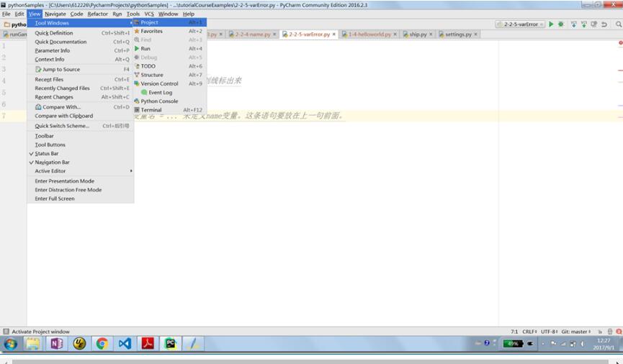Expand Active Editor submenu
This screenshot has width=623, height=364.
pyautogui.click(x=81, y=170)
